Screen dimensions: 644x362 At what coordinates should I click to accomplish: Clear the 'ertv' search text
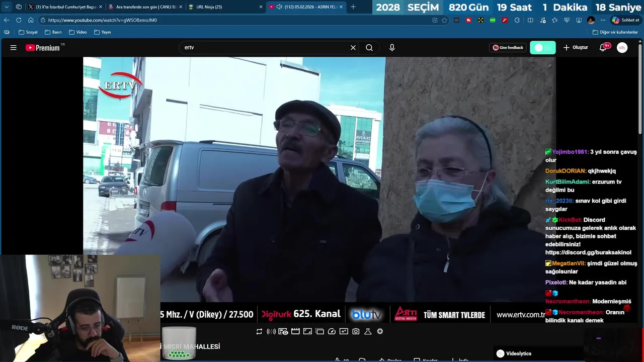353,48
